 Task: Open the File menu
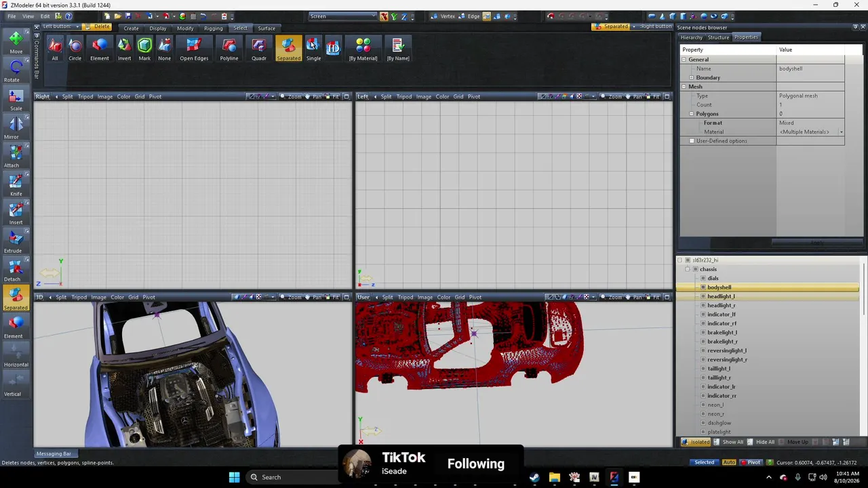point(12,16)
